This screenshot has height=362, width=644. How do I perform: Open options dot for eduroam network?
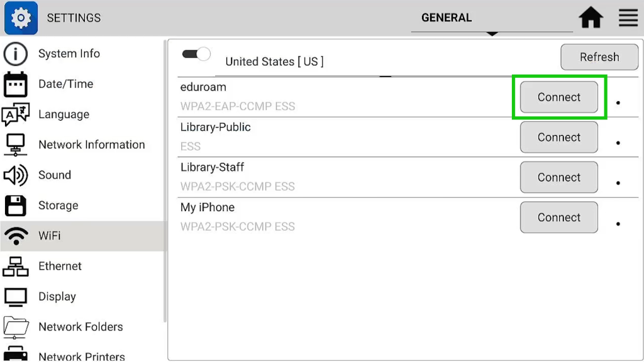point(618,102)
